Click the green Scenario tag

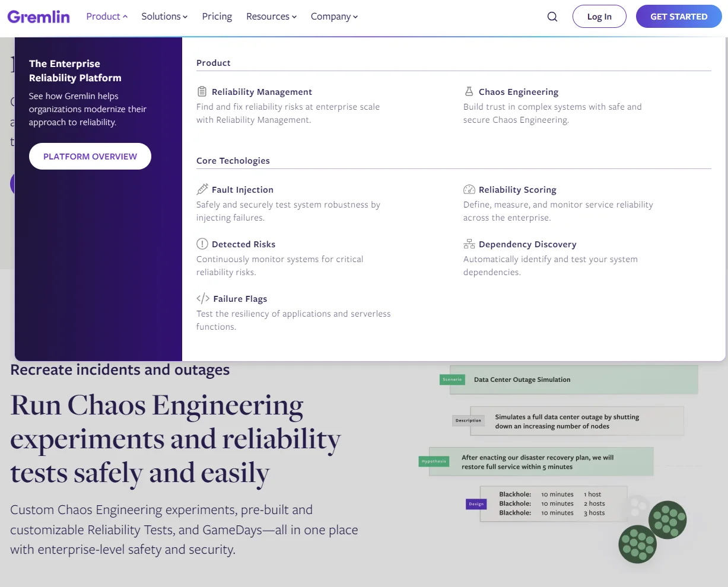(x=452, y=379)
